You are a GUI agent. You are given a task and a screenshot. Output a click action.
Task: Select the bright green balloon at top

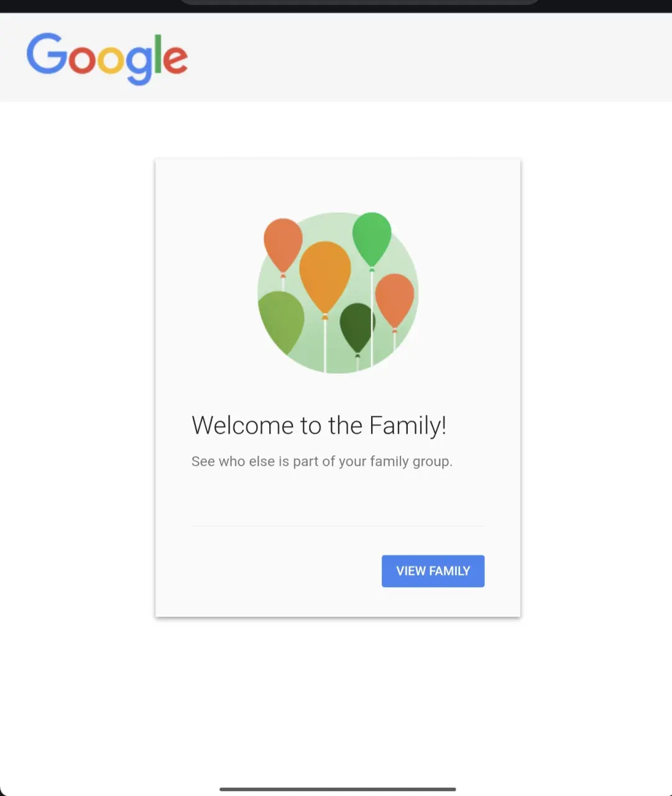(372, 239)
